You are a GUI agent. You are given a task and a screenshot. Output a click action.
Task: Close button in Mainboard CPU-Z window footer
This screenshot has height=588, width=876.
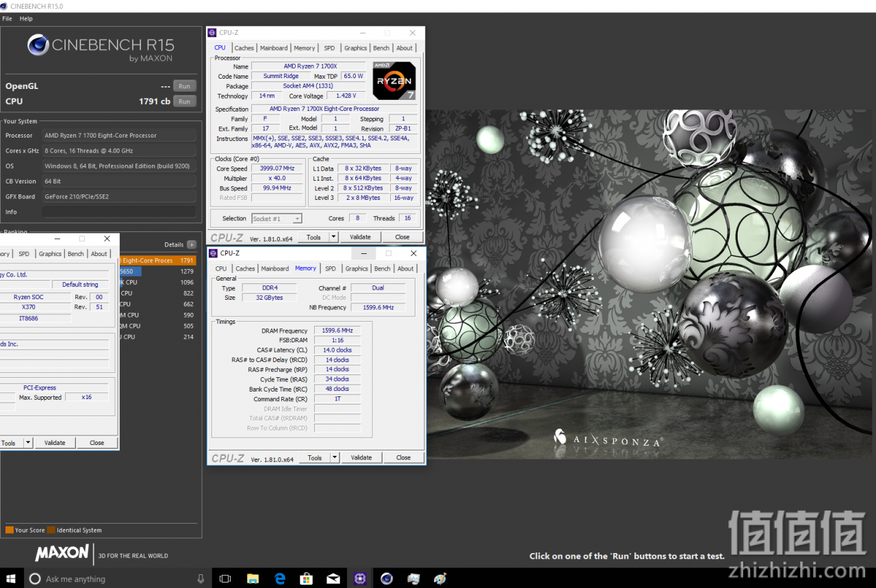(x=97, y=443)
